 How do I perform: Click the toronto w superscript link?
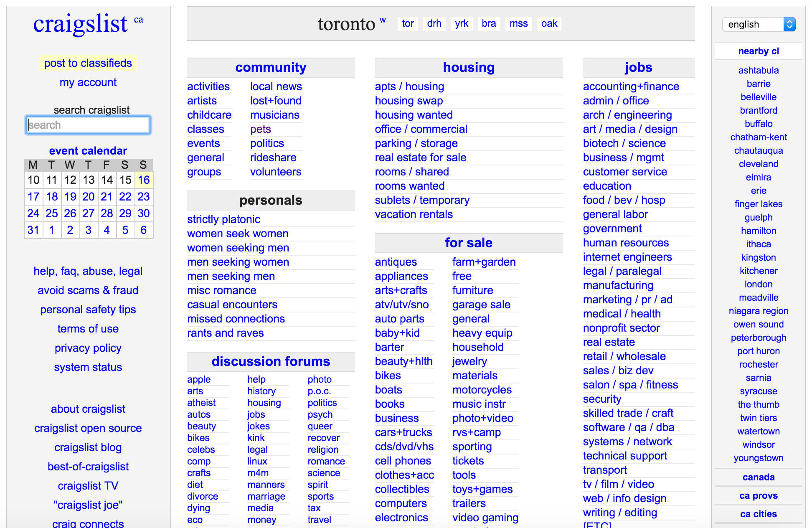tap(383, 20)
